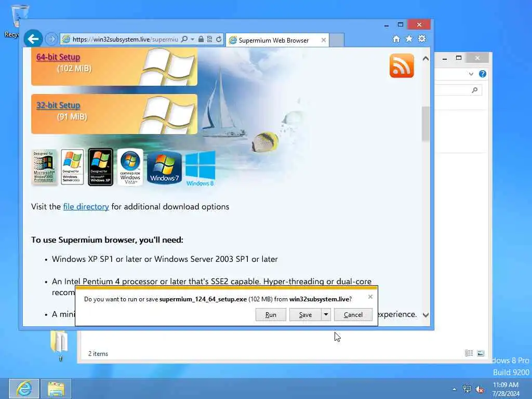The image size is (532, 399).
Task: Click the search box in File Explorer window
Action: coord(458,90)
